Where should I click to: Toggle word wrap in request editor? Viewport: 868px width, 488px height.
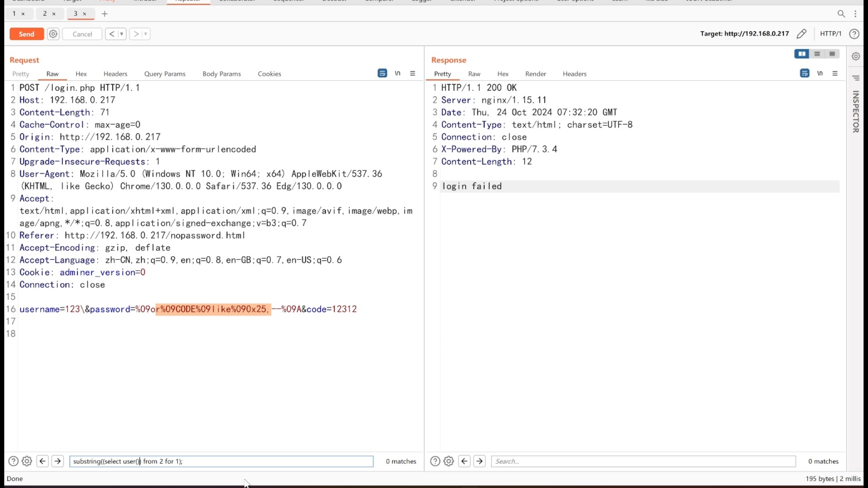[382, 73]
